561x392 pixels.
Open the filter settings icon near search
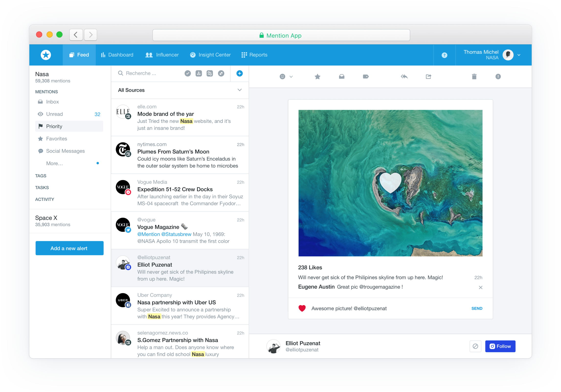(210, 73)
